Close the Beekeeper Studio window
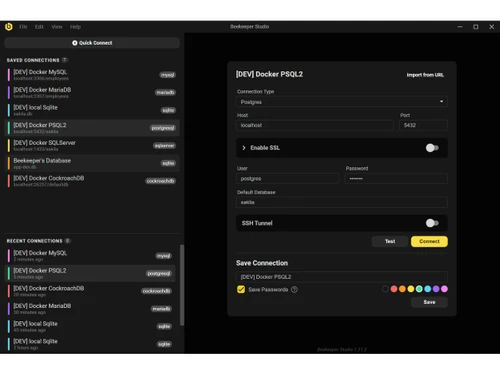Screen dimensions: 500x375 click(492, 27)
